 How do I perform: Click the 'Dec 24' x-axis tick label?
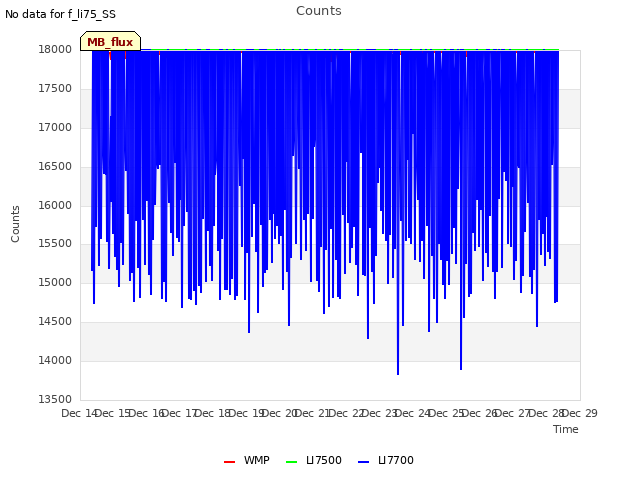413,413
